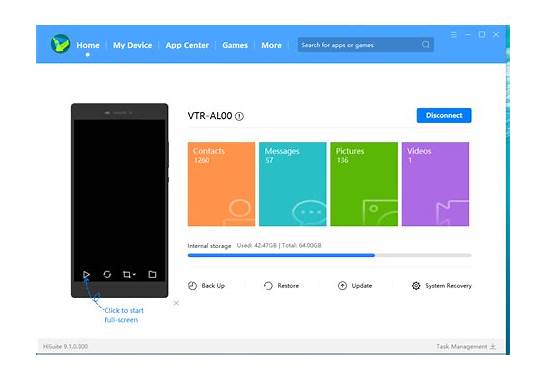Click the Back Up icon
The image size is (546, 380).
coord(192,286)
